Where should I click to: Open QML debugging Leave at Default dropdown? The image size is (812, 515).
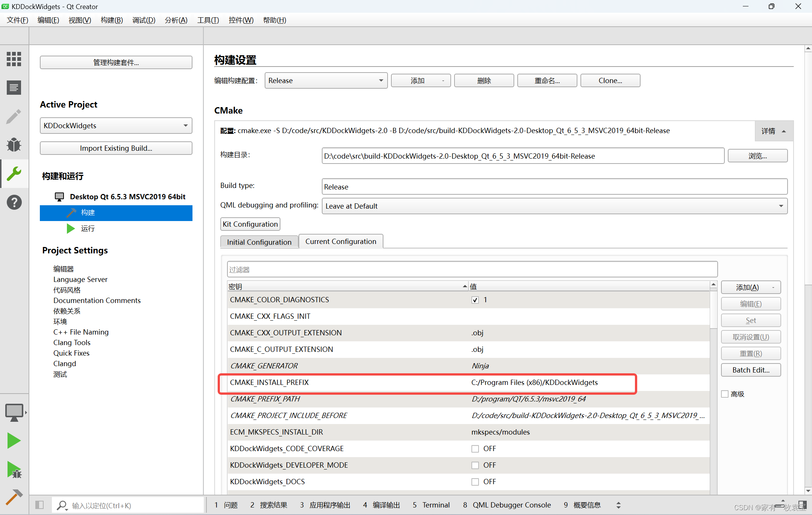tap(554, 206)
